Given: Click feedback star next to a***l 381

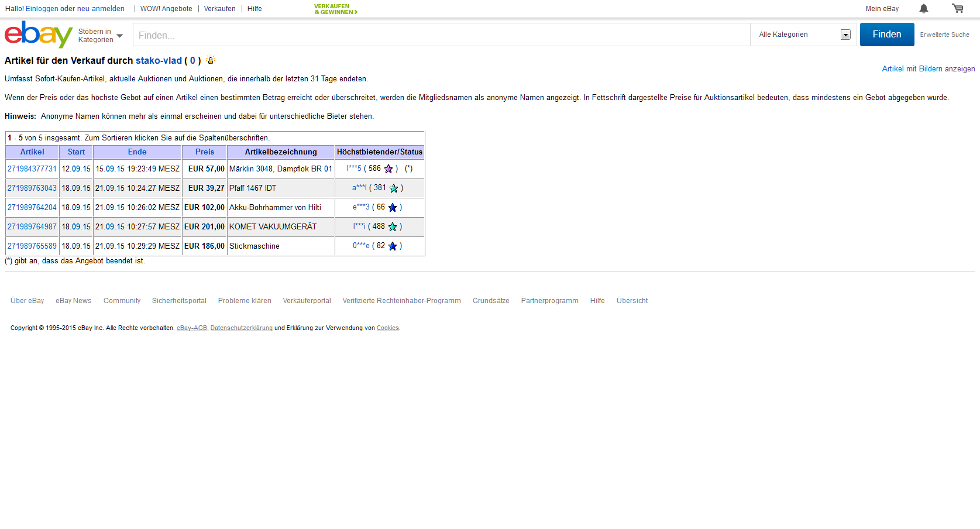Looking at the screenshot, I should [394, 188].
